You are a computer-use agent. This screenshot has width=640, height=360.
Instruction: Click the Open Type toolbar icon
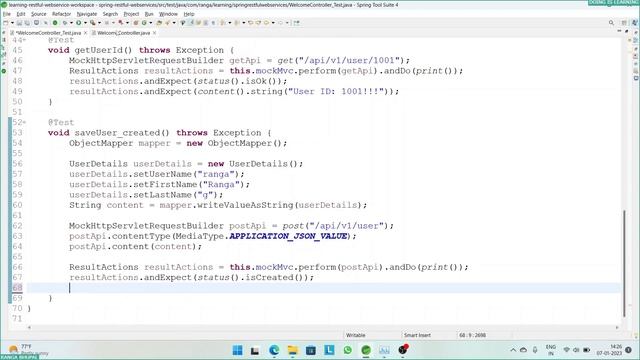pyautogui.click(x=159, y=23)
